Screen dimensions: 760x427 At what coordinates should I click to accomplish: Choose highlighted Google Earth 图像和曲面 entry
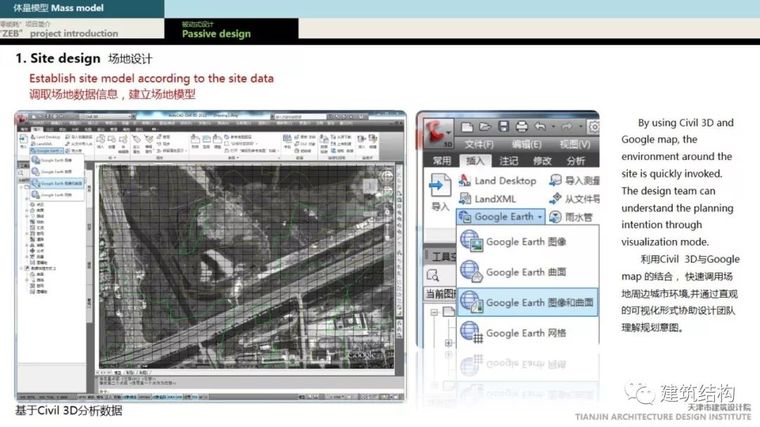click(528, 302)
